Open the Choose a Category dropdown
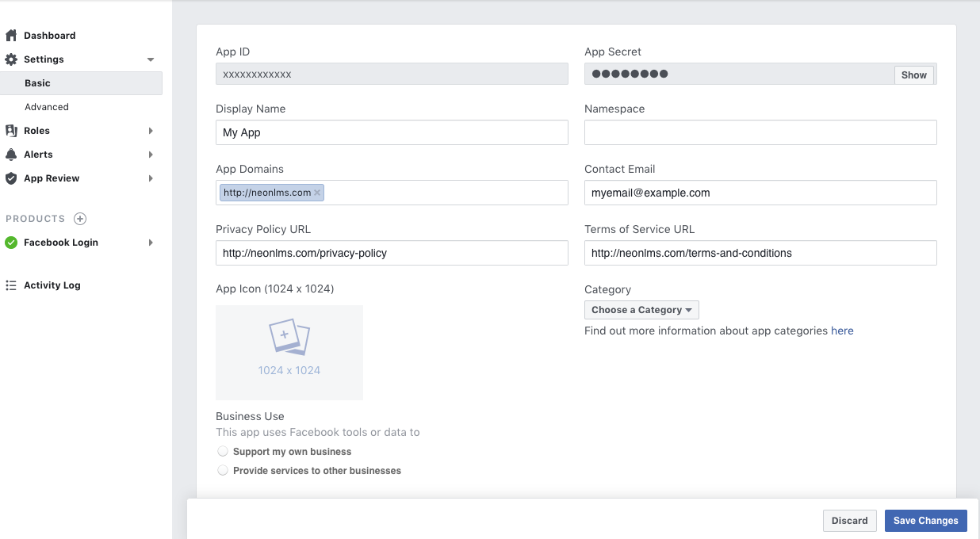Screen dimensions: 980x539 [641, 310]
